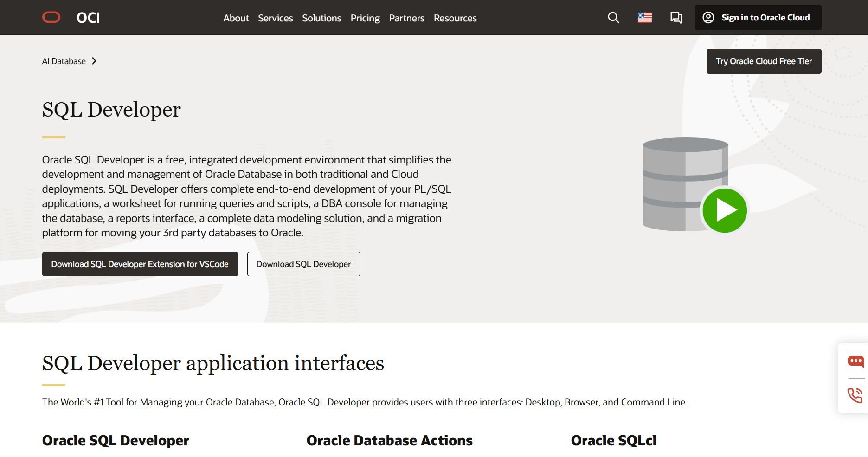Click the Oracle logo icon

tap(51, 18)
